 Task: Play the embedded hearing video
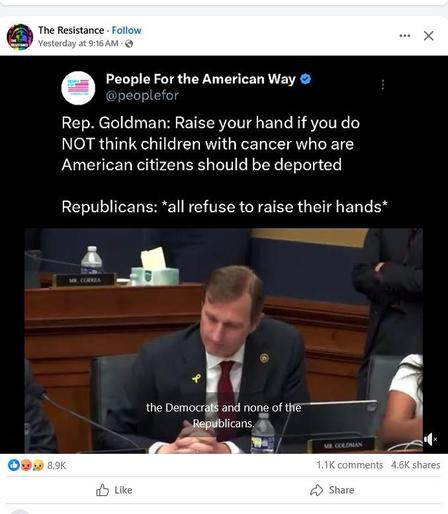tap(224, 341)
